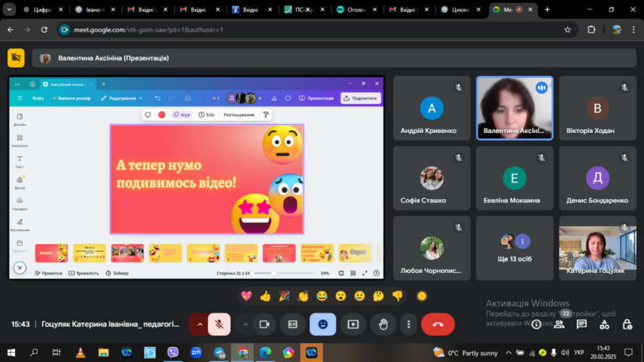Screen dimensions: 644x362
Task: Open the Ще 13 осіб tile
Action: [x=514, y=248]
